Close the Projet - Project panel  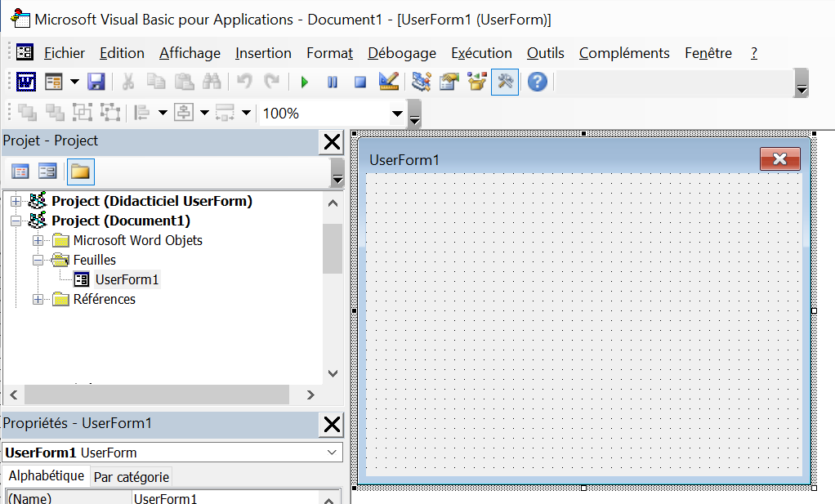[x=332, y=142]
